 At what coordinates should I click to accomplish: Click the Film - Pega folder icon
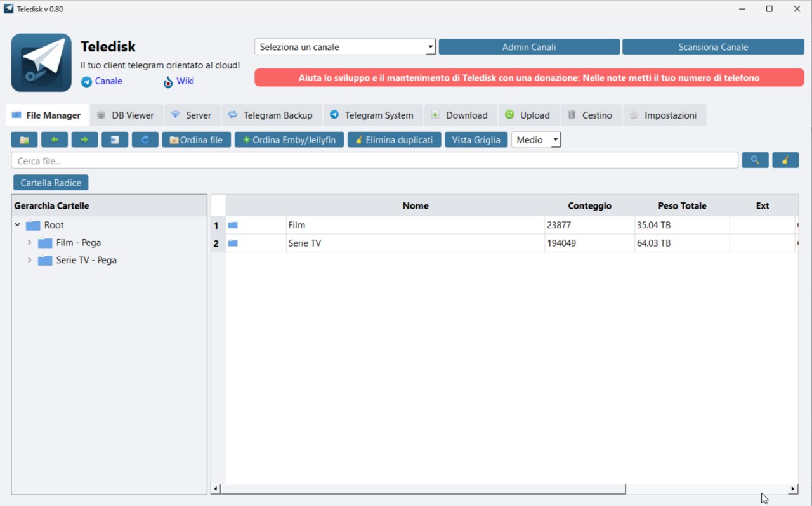(45, 243)
